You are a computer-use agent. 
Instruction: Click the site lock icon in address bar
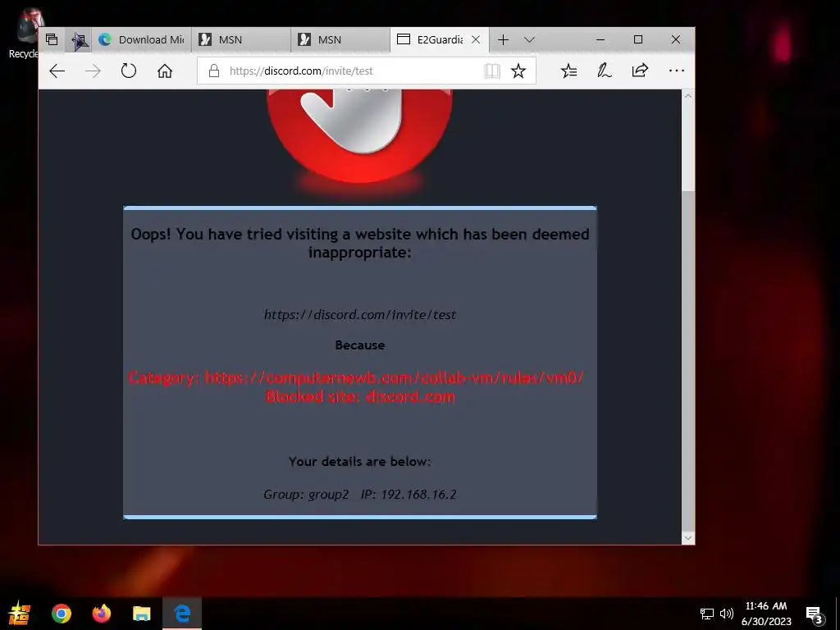(x=214, y=71)
